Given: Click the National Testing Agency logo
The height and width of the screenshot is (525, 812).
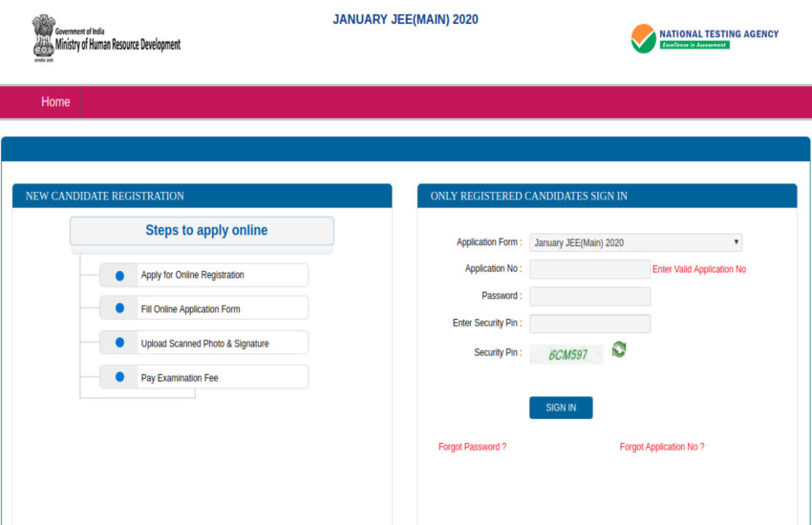Looking at the screenshot, I should tap(704, 39).
